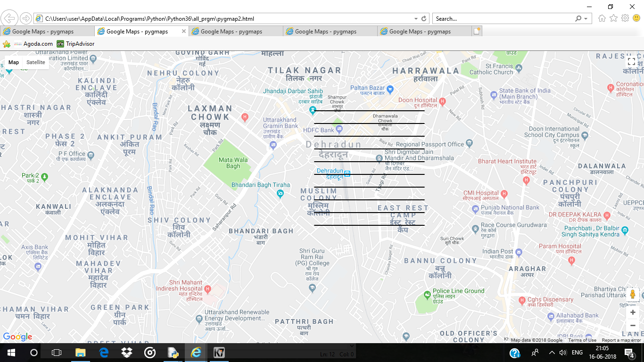This screenshot has height=362, width=644.
Task: Click the Paltan Bazar shopping marker
Action: tap(390, 89)
